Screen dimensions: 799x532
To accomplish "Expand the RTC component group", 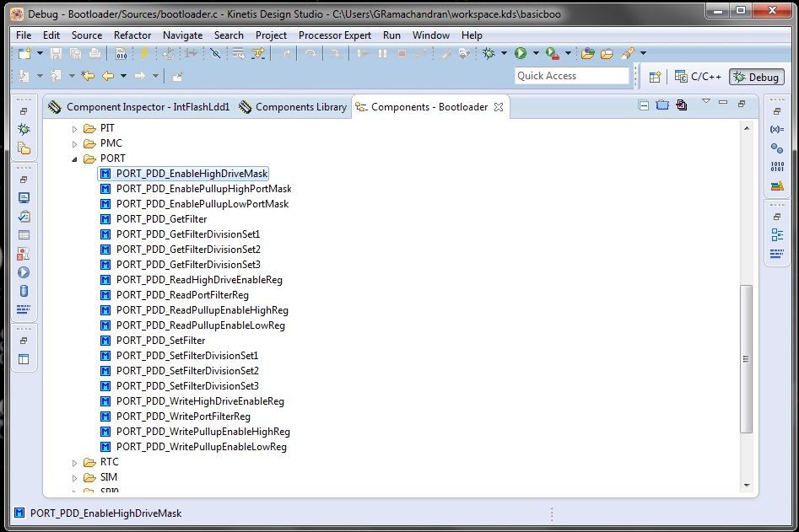I will (x=74, y=462).
